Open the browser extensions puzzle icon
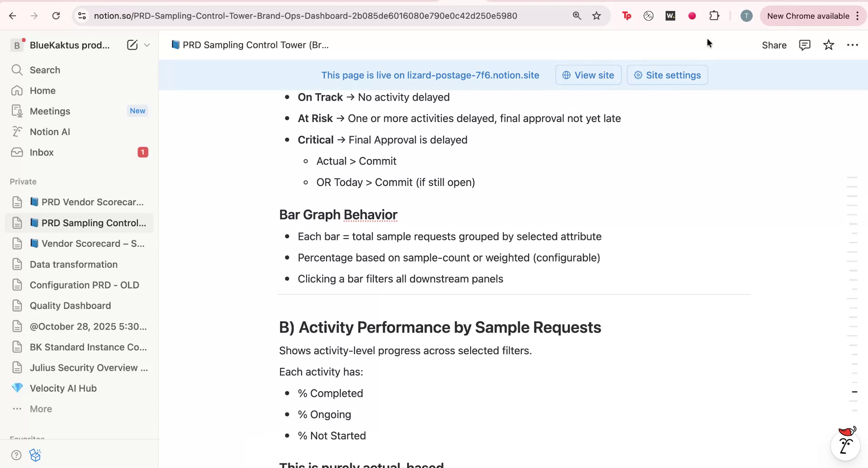 (x=714, y=16)
